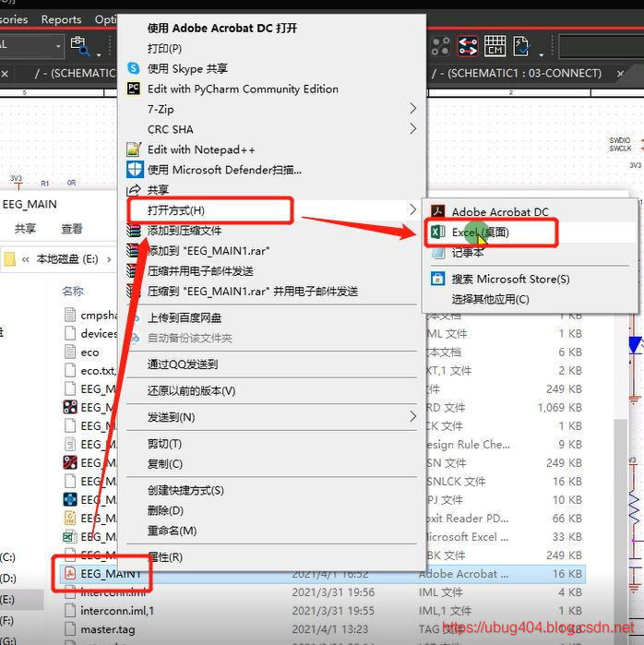Viewport: 644px width, 645px height.
Task: Expand the 7-Zip submenu arrow
Action: click(413, 109)
